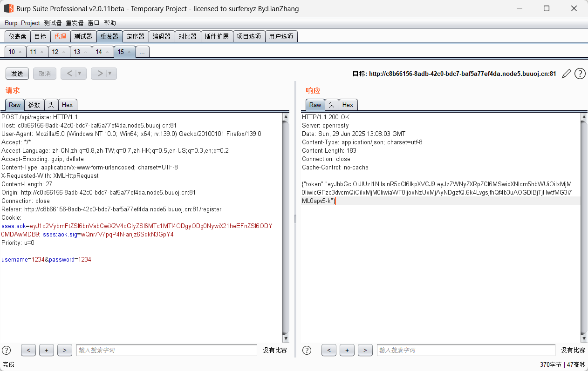This screenshot has height=371, width=588.
Task: Close repeater tab 15
Action: 130,52
